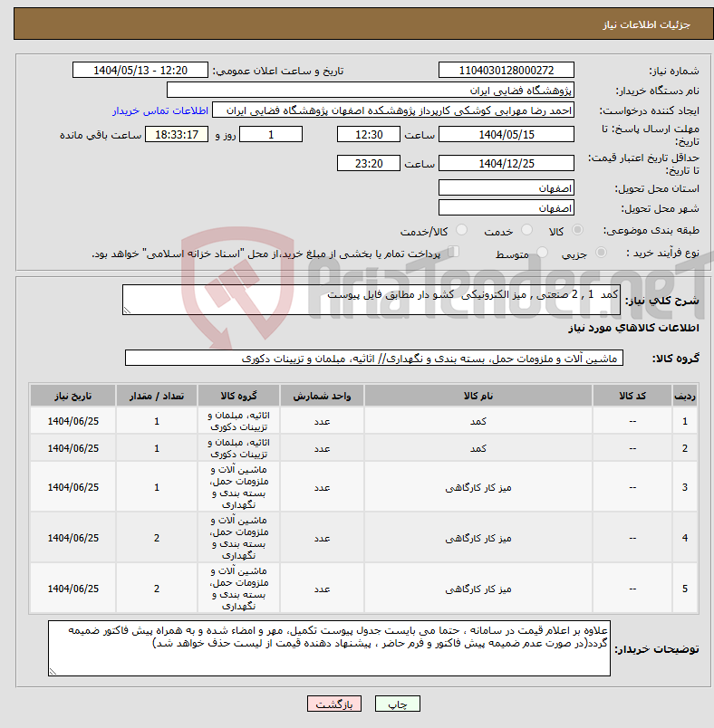Click row number 5 in the table
Screen dimensions: 714x728
point(685,589)
